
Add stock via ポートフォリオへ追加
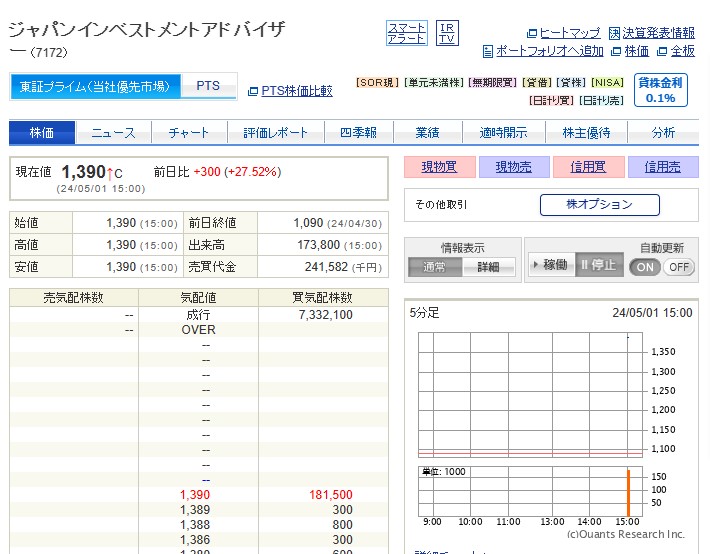(x=549, y=51)
